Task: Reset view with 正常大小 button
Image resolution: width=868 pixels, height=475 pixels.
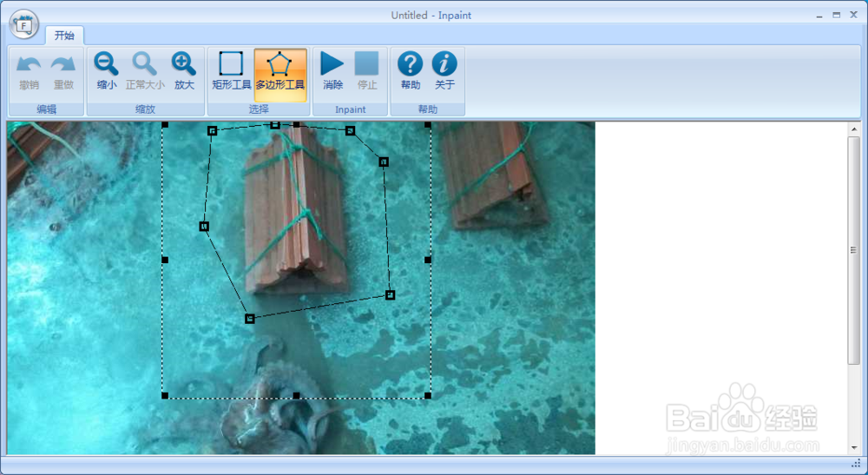Action: [144, 72]
